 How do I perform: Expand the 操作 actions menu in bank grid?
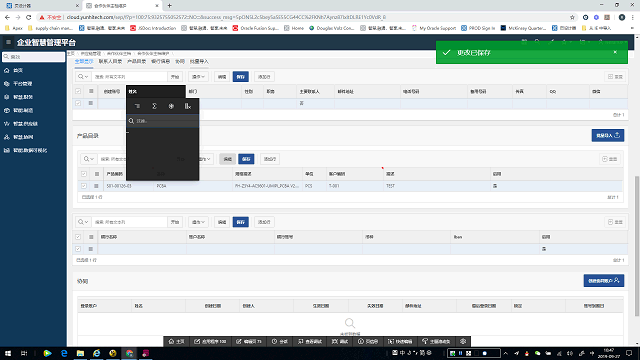pyautogui.click(x=198, y=222)
